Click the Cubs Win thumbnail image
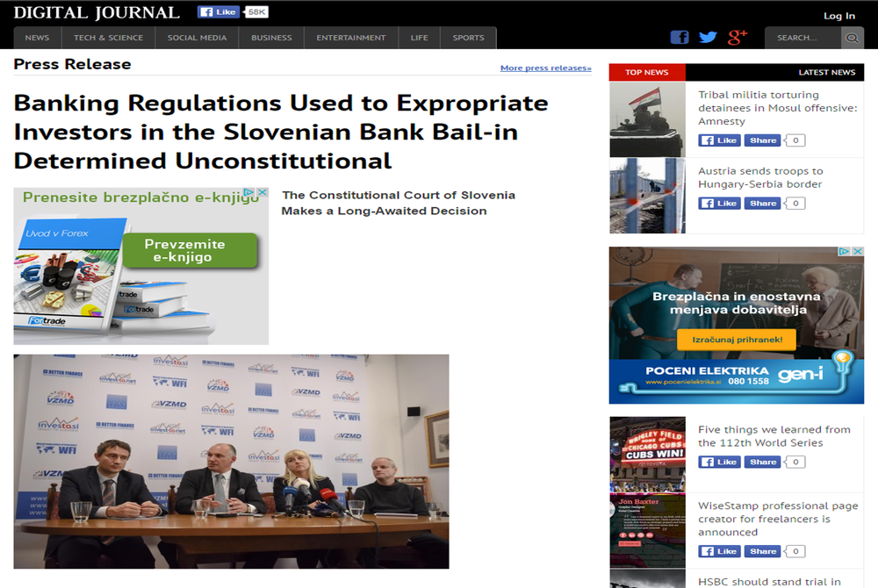 tap(647, 454)
